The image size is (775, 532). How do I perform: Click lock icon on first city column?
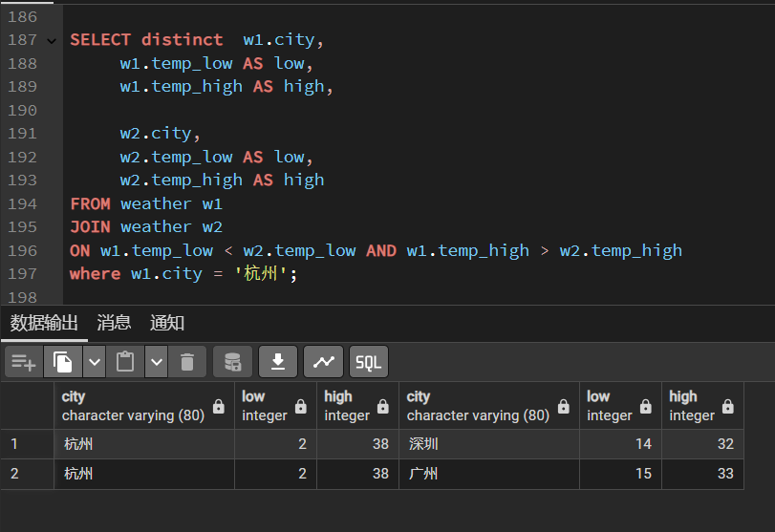click(219, 407)
